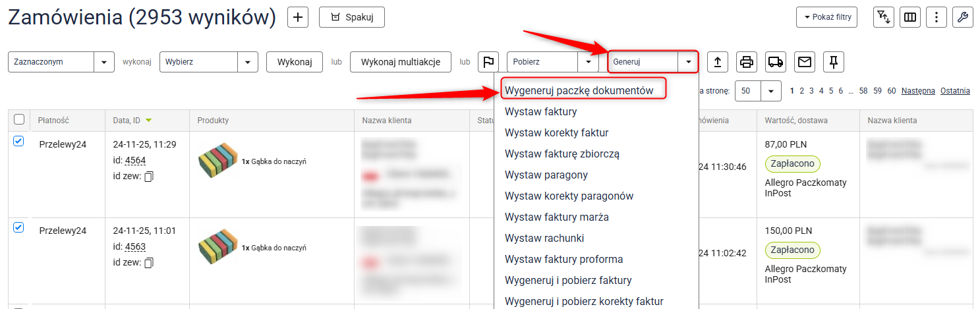Image resolution: width=980 pixels, height=309 pixels.
Task: Click the flag icon in the toolbar
Action: (x=488, y=62)
